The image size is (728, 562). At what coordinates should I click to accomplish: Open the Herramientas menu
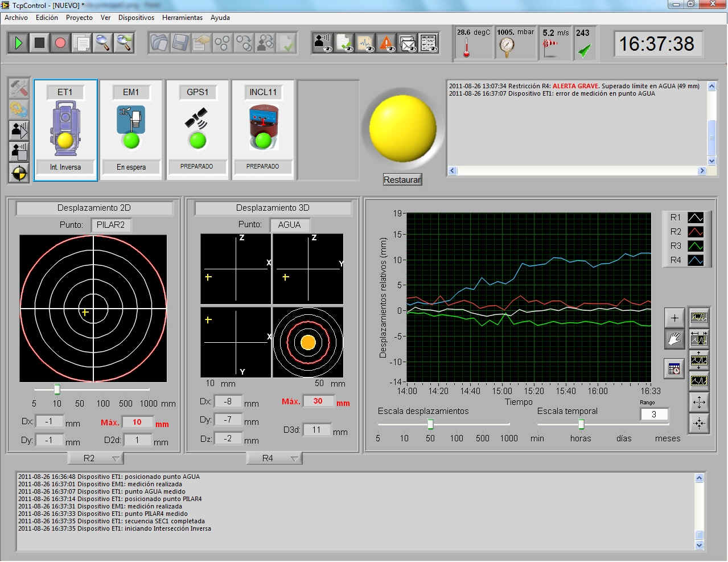(x=182, y=18)
